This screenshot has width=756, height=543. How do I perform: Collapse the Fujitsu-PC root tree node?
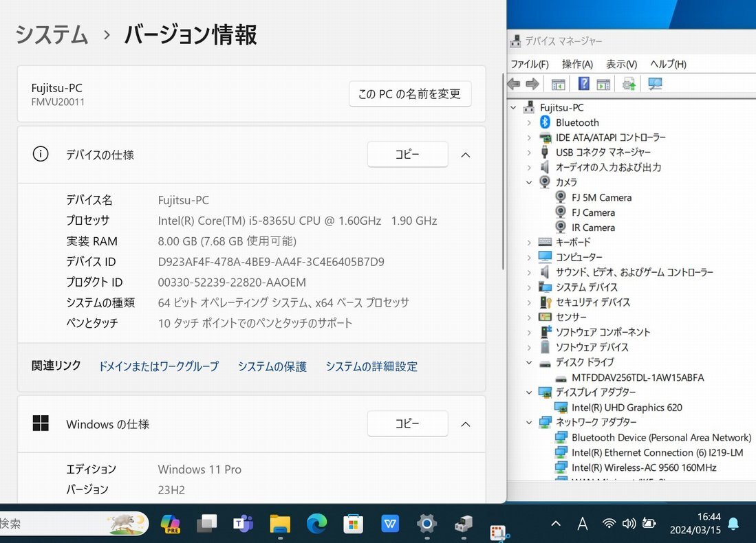tap(513, 108)
